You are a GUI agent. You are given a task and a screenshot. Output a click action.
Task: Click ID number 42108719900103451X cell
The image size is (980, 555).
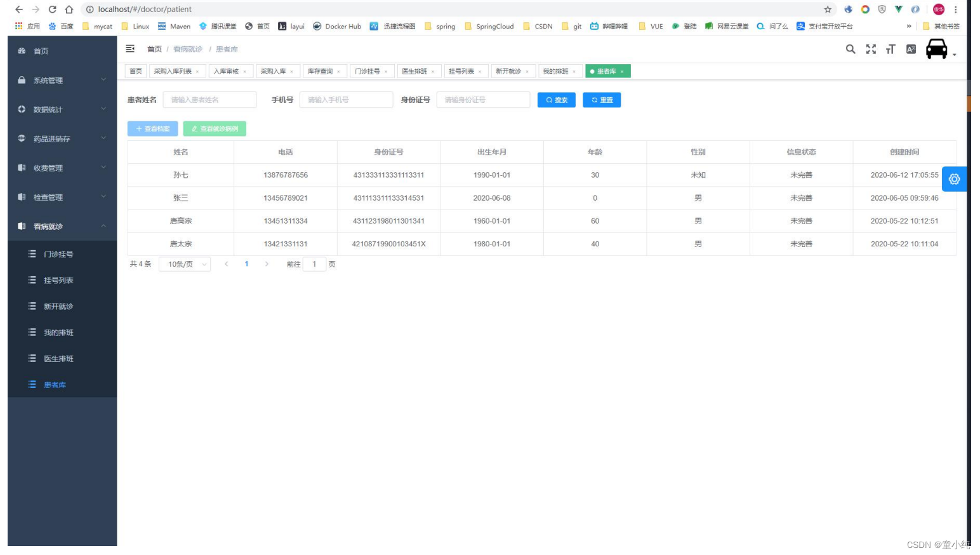click(388, 244)
